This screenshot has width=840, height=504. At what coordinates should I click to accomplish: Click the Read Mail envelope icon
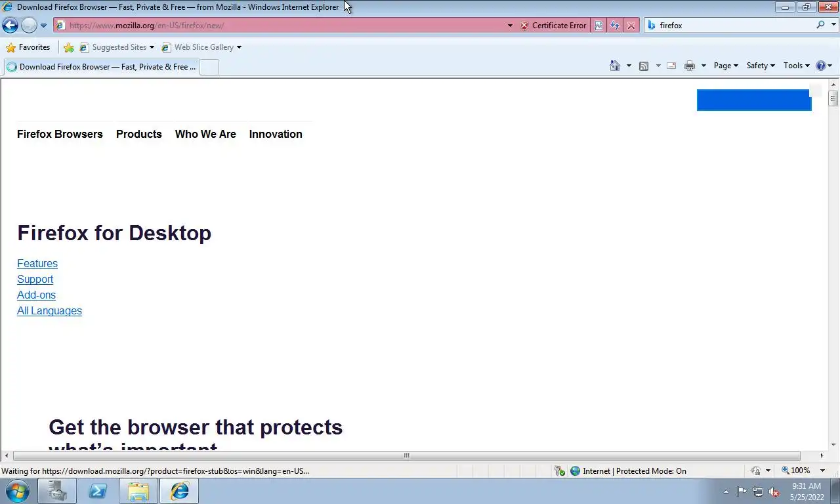671,66
